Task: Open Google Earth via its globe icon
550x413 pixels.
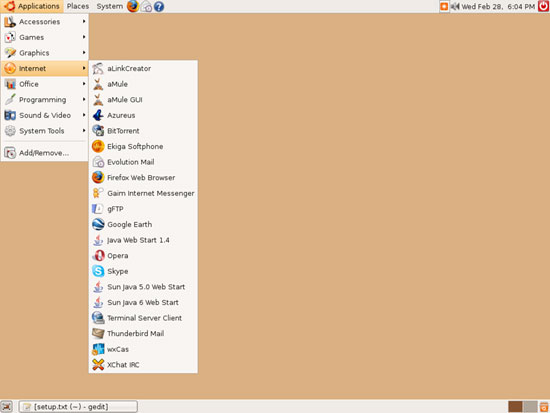Action: 98,224
